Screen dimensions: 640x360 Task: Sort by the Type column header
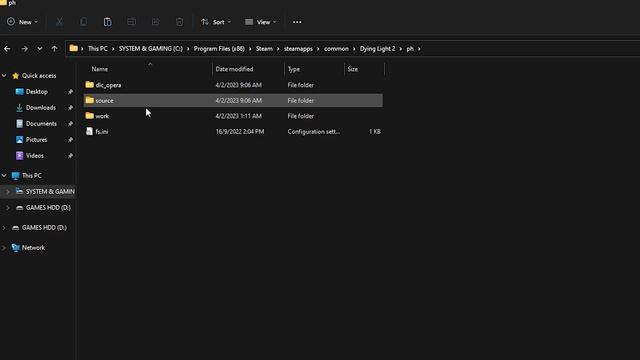[294, 69]
